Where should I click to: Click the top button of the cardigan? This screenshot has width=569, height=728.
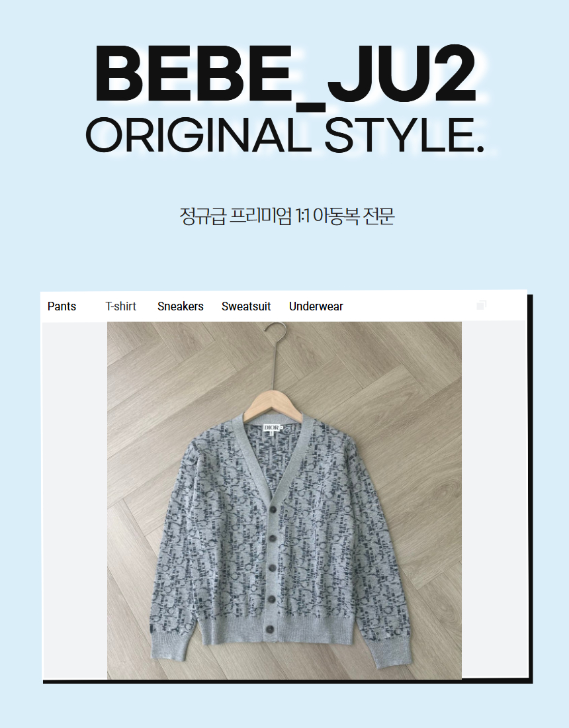[273, 510]
